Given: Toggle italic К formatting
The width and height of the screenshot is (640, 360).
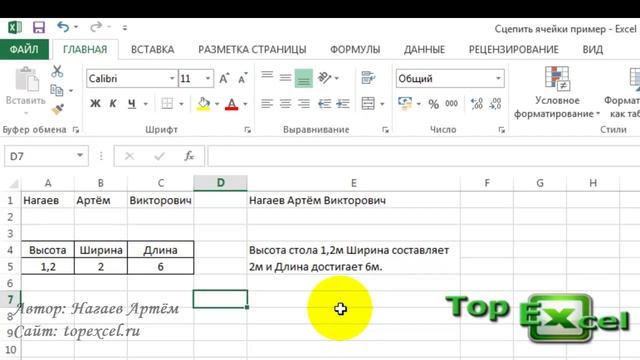Looking at the screenshot, I should click(113, 104).
